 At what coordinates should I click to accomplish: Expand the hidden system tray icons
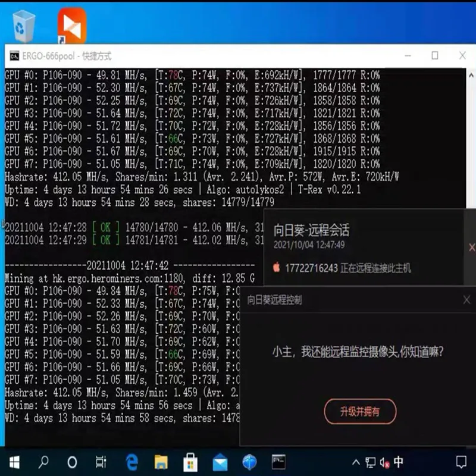pos(355,462)
